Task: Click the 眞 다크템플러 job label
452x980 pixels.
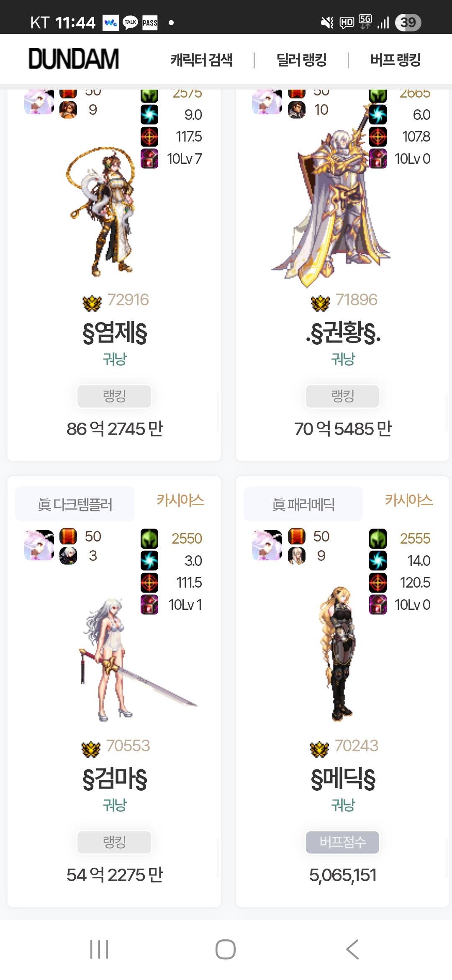Action: 75,504
